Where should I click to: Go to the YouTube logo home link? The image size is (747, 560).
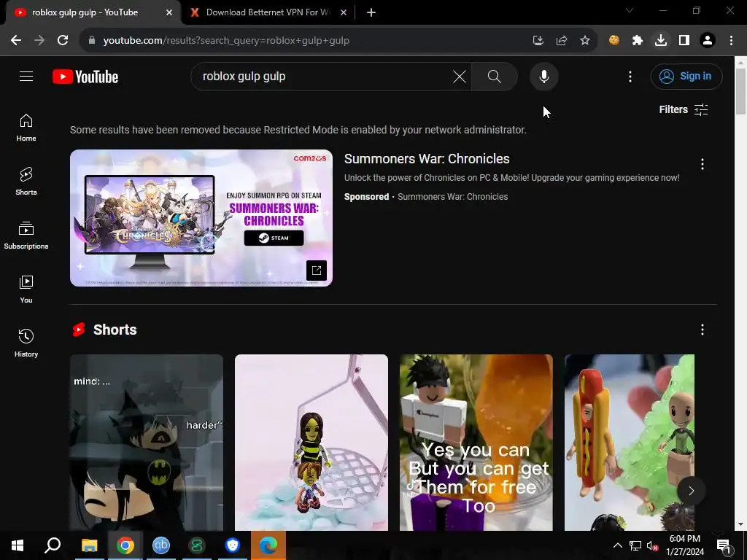[x=85, y=77]
